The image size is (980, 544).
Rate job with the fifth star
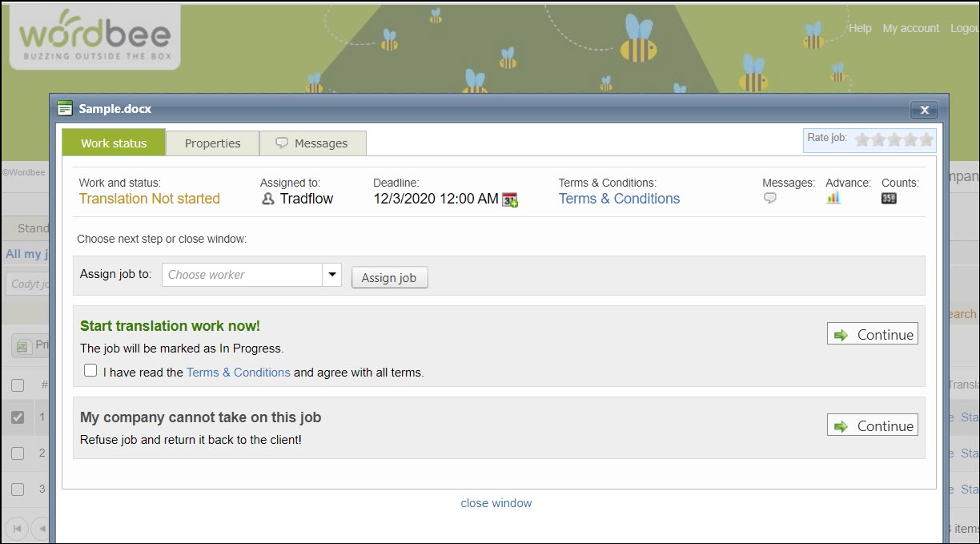point(926,139)
